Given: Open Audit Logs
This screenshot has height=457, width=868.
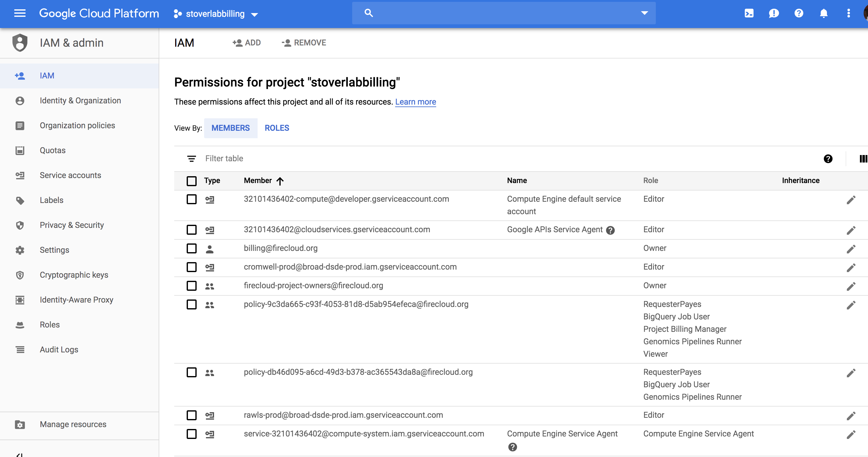Looking at the screenshot, I should click(80, 350).
